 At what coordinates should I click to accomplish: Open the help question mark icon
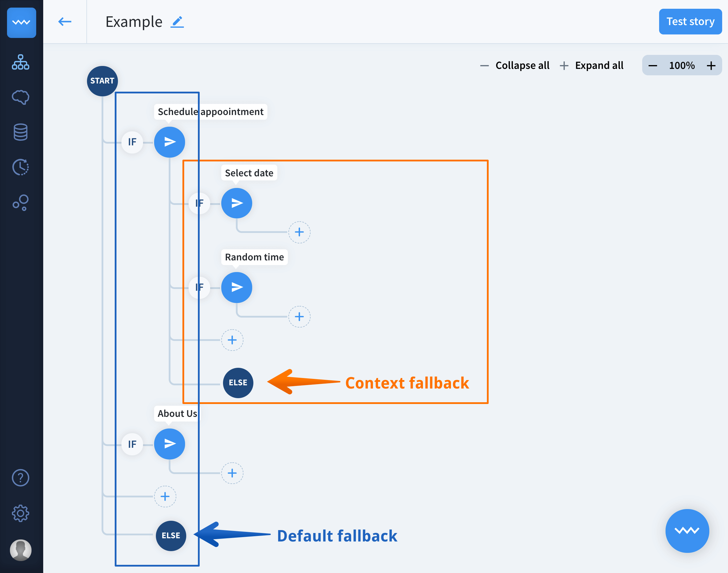(21, 478)
